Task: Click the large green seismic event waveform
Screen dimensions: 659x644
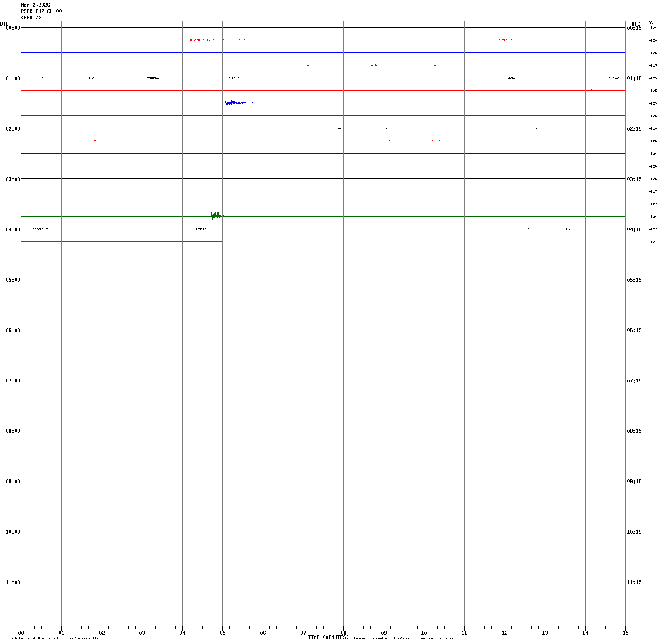Action: tap(216, 216)
